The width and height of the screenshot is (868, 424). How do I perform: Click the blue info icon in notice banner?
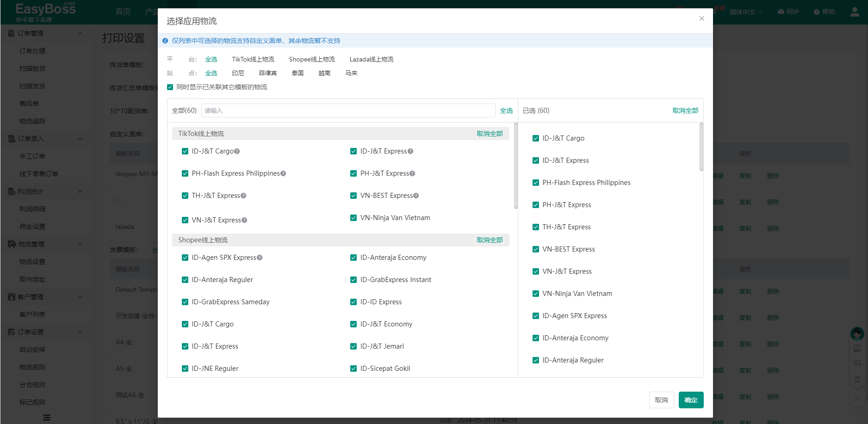pyautogui.click(x=165, y=41)
